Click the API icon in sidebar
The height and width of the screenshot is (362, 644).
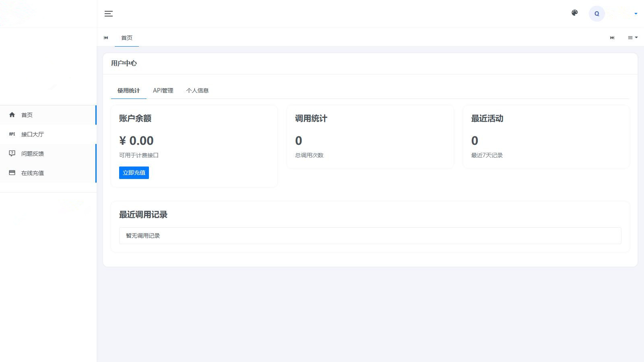point(12,134)
